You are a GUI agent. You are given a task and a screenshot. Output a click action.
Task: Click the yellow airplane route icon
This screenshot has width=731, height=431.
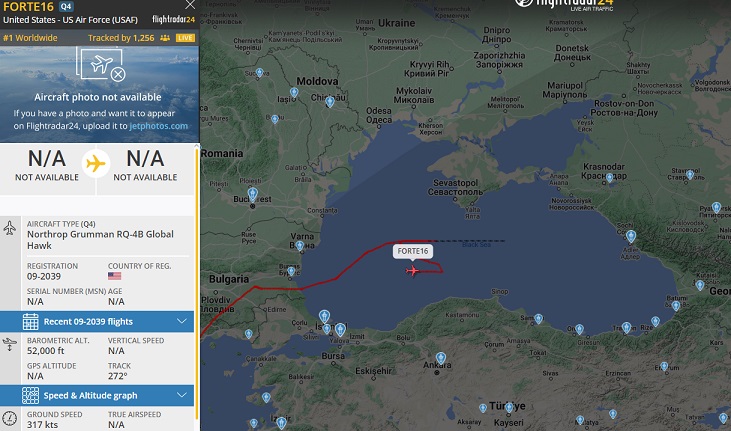[x=96, y=164]
